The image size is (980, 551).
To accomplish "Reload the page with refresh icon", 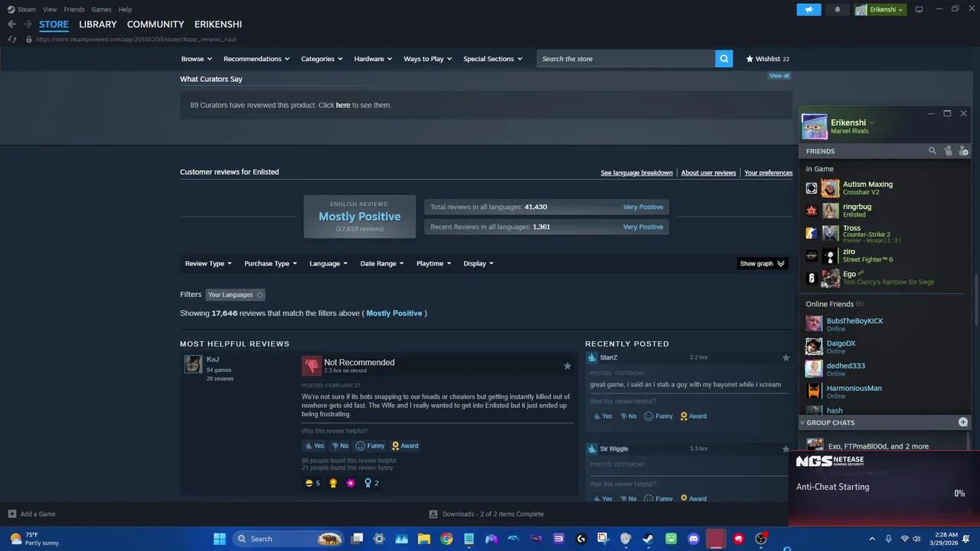I will click(11, 39).
